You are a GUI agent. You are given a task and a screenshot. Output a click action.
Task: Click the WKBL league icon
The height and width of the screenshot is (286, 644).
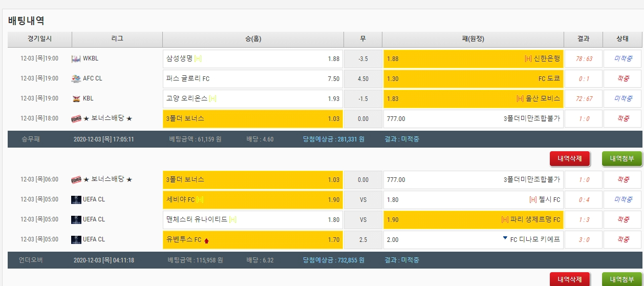[x=76, y=59]
